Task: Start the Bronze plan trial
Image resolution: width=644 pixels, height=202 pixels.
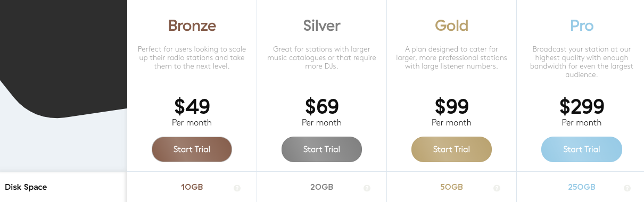Action: tap(192, 149)
